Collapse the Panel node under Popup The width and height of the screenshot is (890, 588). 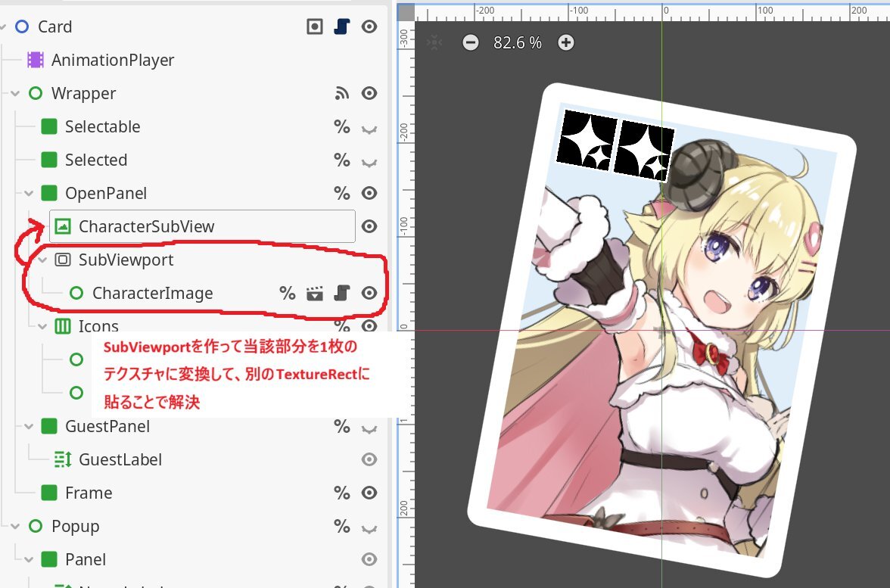click(x=29, y=560)
